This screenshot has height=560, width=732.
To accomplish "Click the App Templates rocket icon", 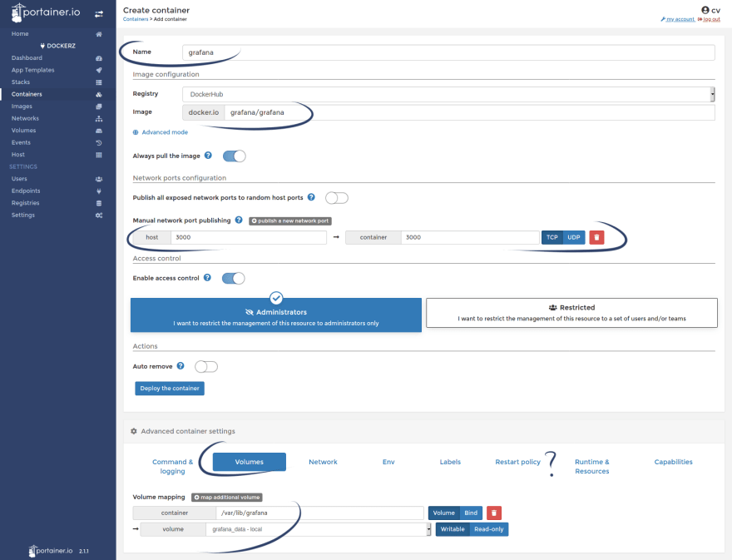I will point(99,70).
